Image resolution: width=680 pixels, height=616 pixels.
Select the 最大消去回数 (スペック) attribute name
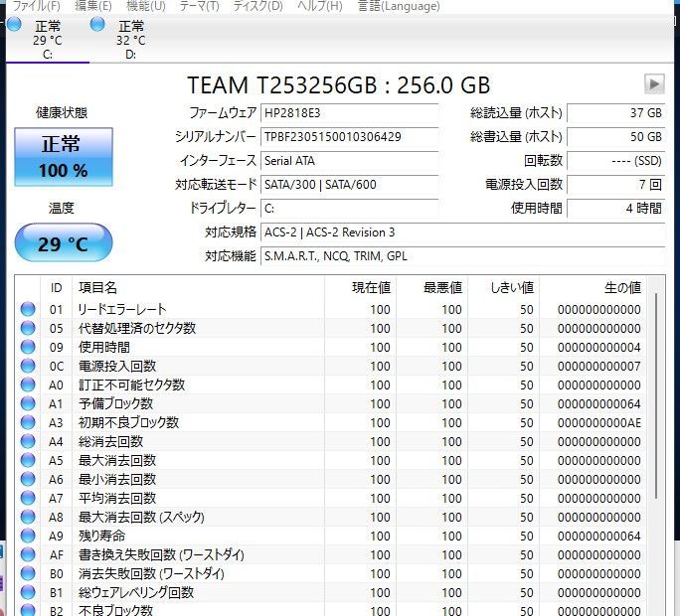(141, 518)
